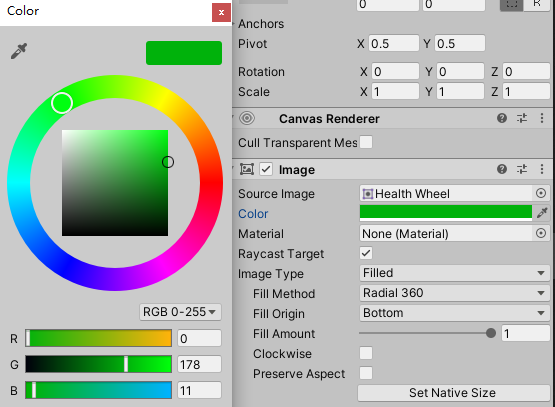Select the G value field showing 178

tap(199, 364)
